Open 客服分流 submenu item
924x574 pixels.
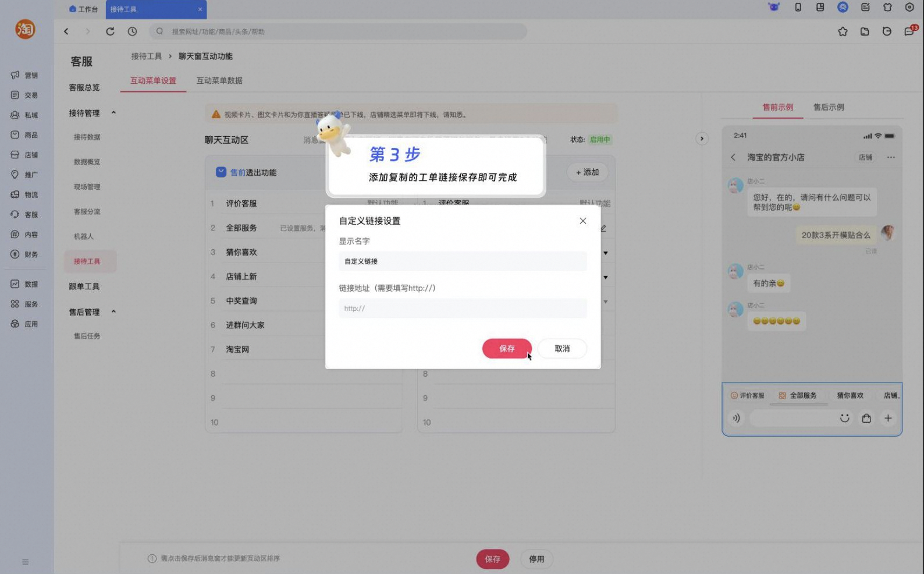87,211
